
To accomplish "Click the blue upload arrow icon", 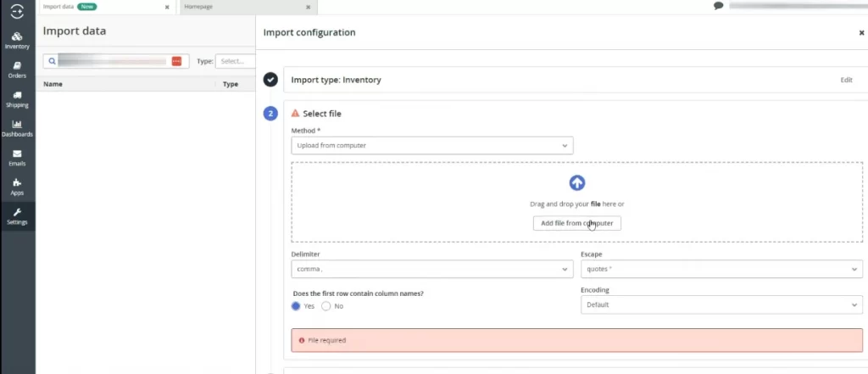I will (576, 182).
